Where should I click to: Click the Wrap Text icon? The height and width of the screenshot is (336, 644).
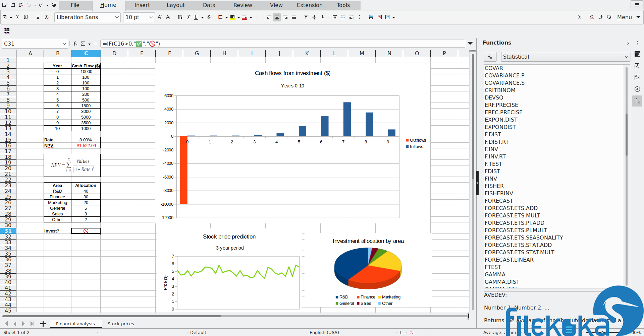(x=352, y=17)
